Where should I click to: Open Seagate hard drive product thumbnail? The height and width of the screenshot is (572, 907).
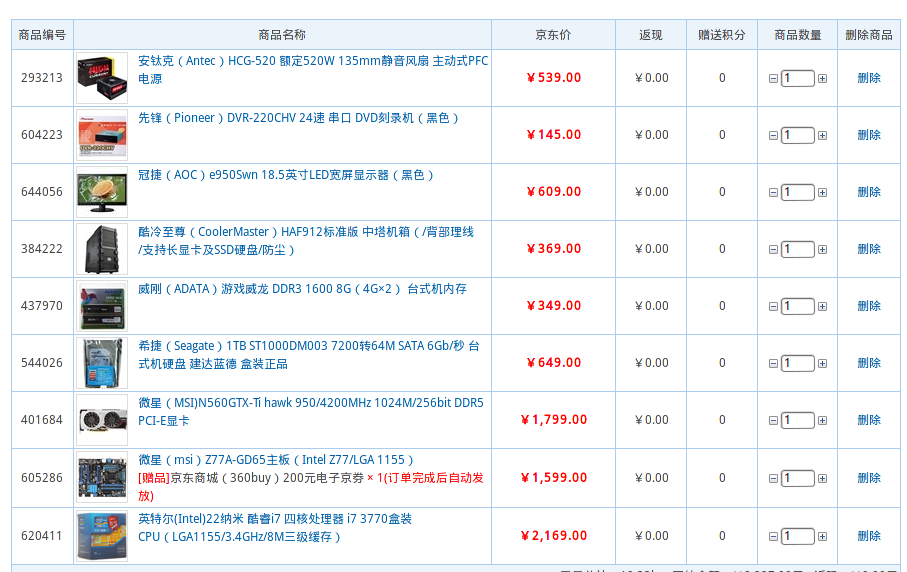pyautogui.click(x=102, y=363)
